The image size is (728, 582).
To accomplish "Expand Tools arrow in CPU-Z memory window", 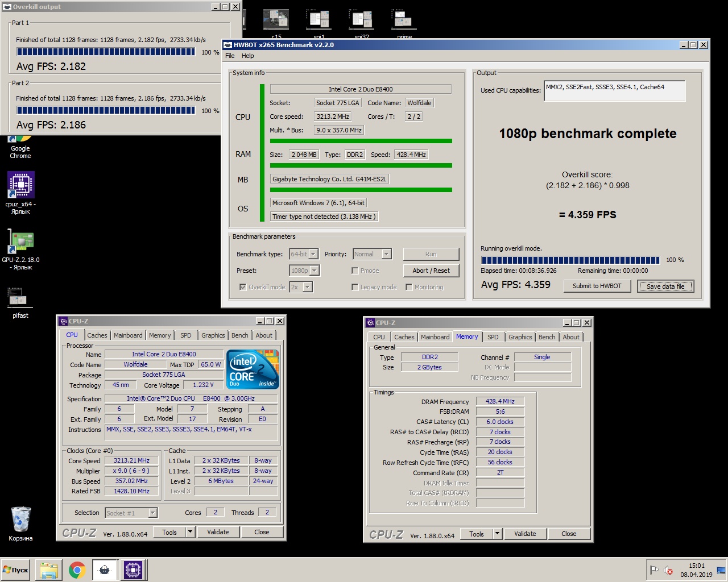I will pos(497,534).
